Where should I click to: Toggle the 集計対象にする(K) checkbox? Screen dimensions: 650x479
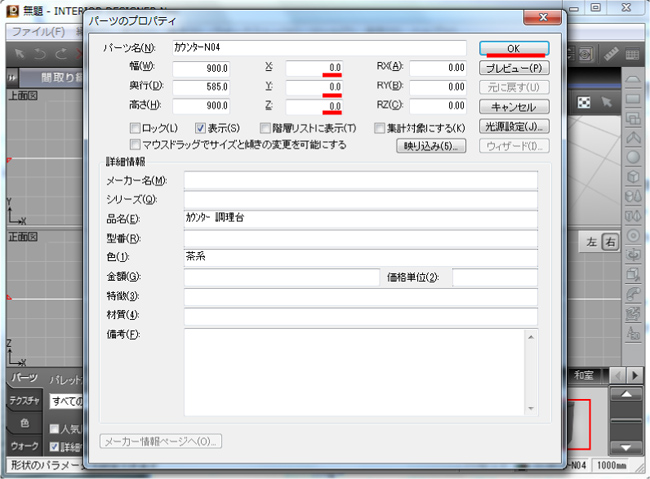click(380, 128)
